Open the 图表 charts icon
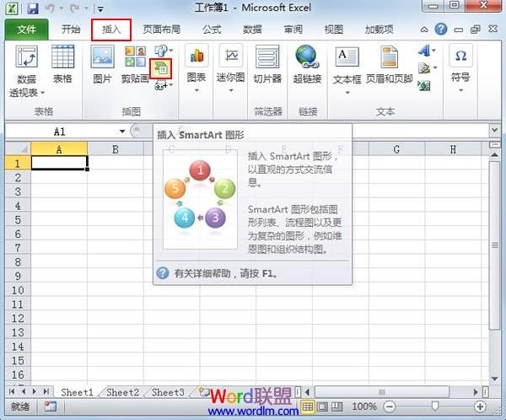506x420 pixels. [196, 57]
